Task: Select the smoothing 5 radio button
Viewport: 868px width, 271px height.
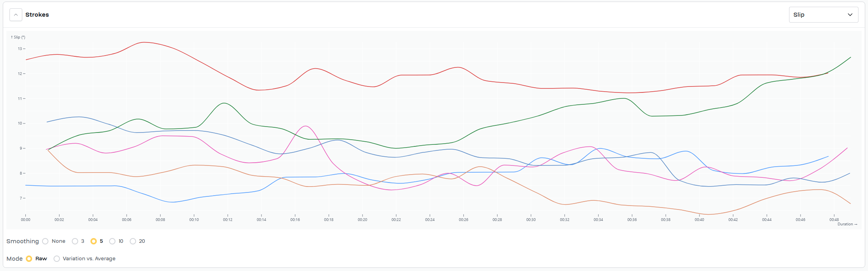Action: tap(94, 241)
